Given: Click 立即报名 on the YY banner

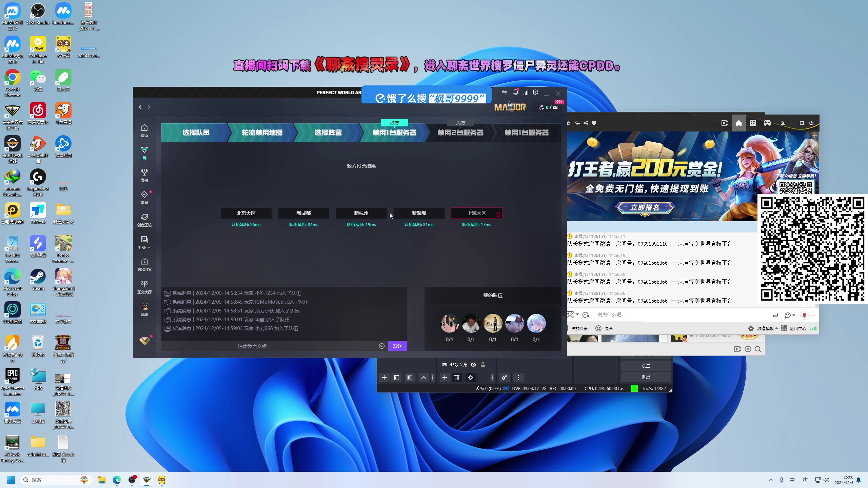Looking at the screenshot, I should click(645, 207).
